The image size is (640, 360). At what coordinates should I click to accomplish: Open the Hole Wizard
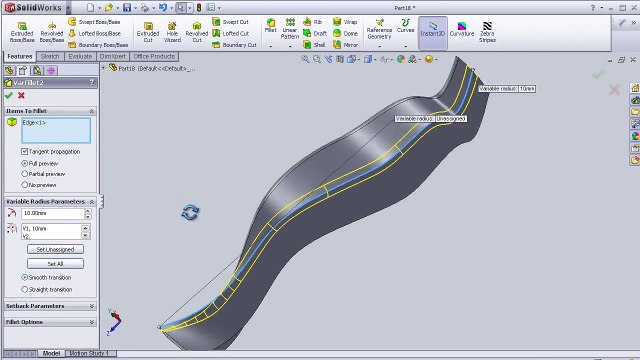point(172,33)
